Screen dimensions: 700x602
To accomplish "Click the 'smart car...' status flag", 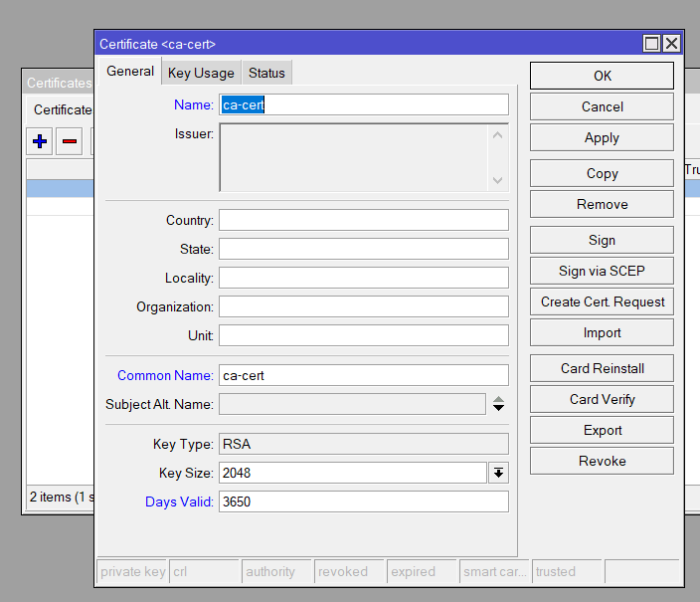I will click(494, 571).
